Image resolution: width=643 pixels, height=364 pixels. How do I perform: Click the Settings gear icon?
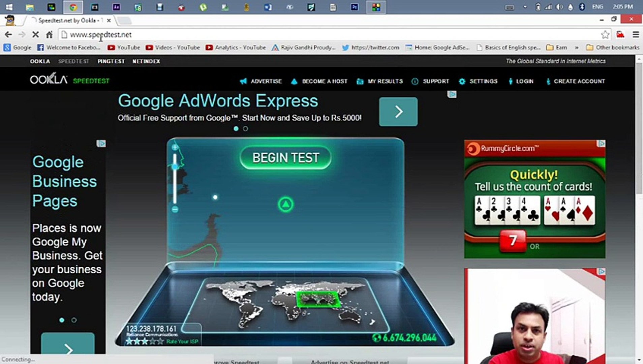click(x=462, y=81)
